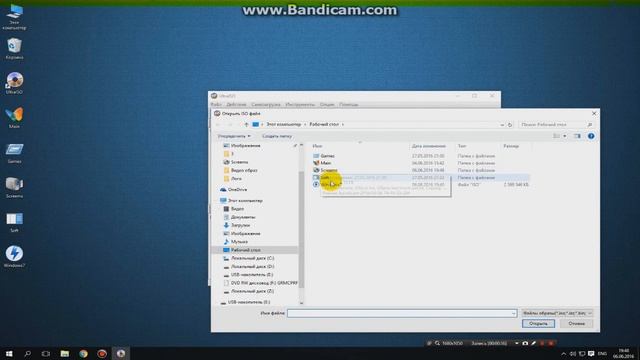Open the Самозагрузка menu in UltraISO
The height and width of the screenshot is (360, 640).
coord(266,105)
